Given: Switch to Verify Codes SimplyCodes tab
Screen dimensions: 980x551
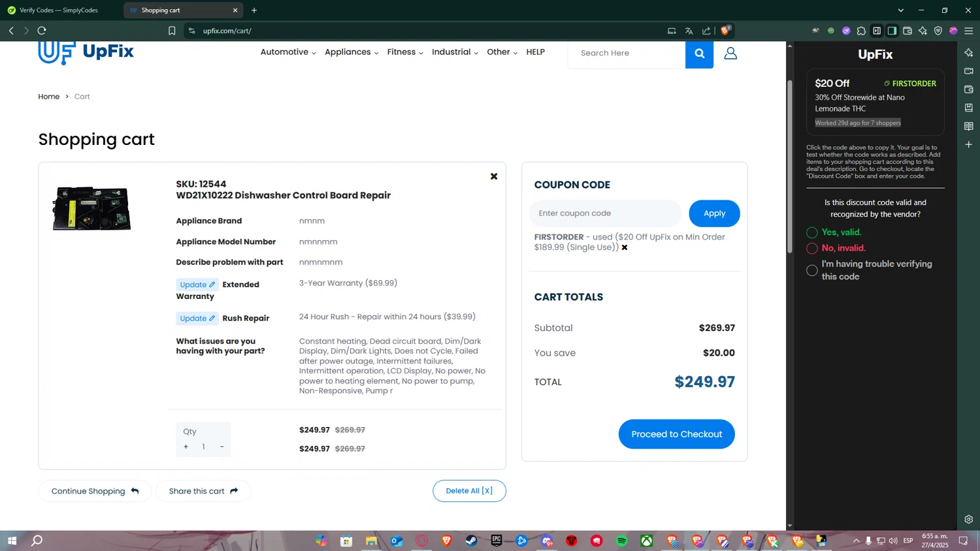Looking at the screenshot, I should (60, 10).
